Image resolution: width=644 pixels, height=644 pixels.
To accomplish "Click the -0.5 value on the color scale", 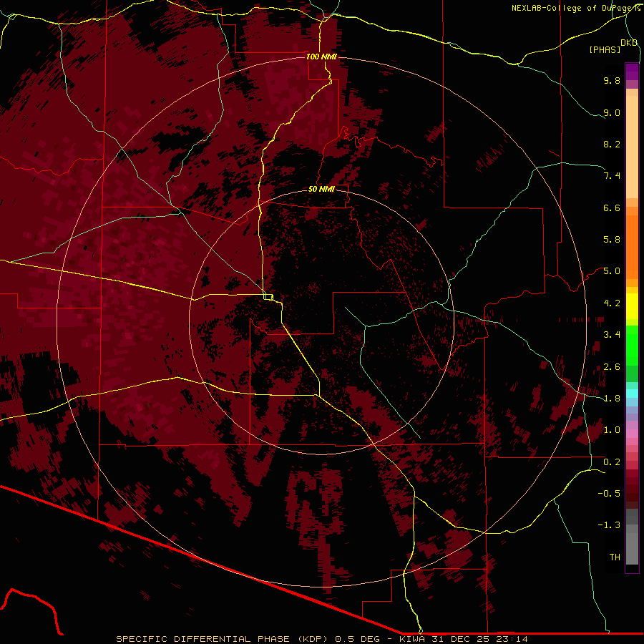I will point(609,494).
